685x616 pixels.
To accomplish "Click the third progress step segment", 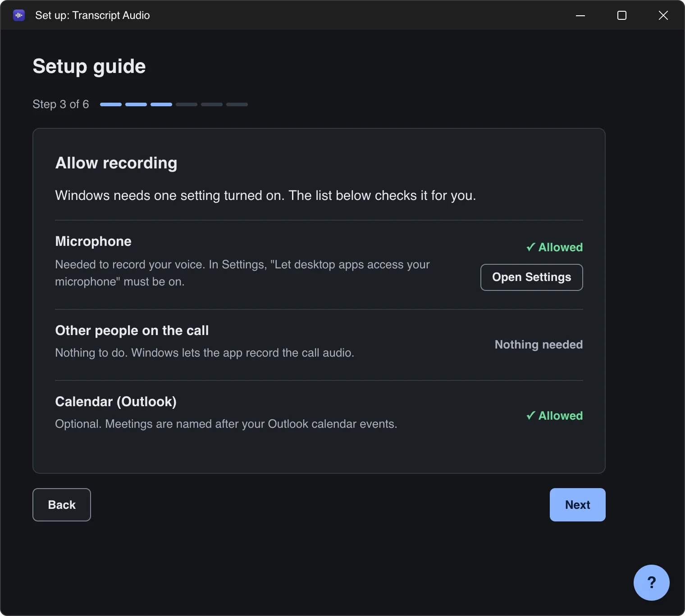I will (161, 104).
